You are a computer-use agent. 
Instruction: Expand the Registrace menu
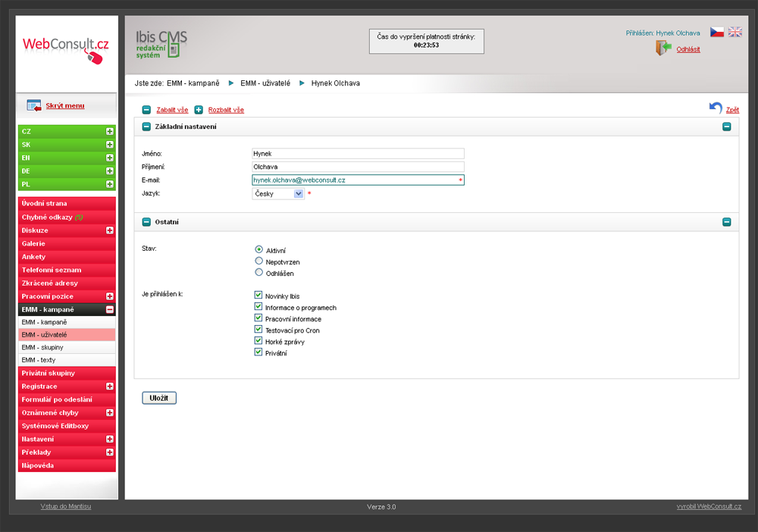[110, 386]
